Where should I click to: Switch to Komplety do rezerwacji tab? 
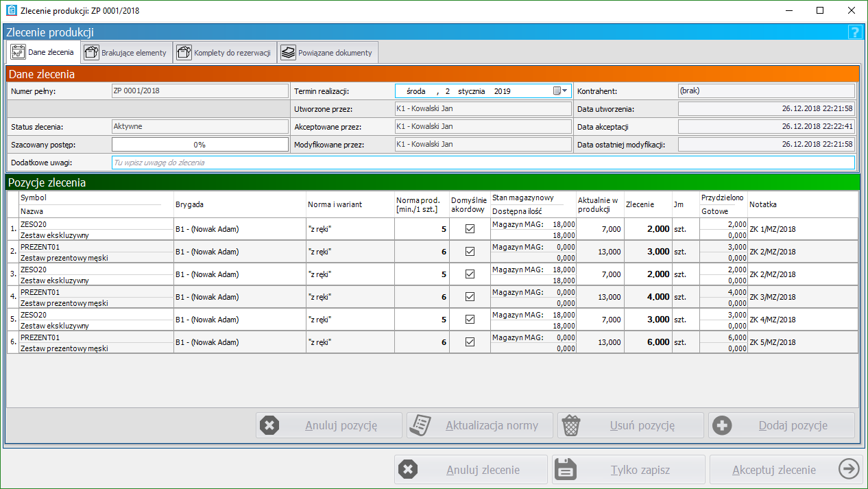pos(224,53)
